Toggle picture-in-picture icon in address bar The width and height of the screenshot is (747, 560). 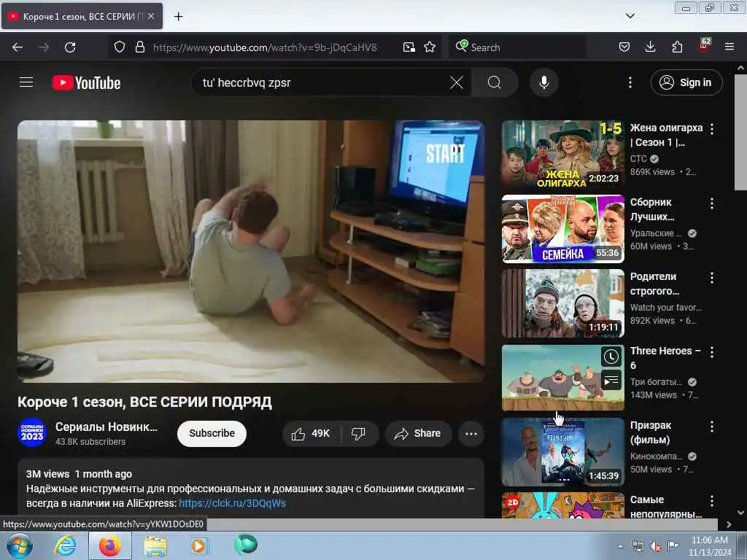click(409, 47)
